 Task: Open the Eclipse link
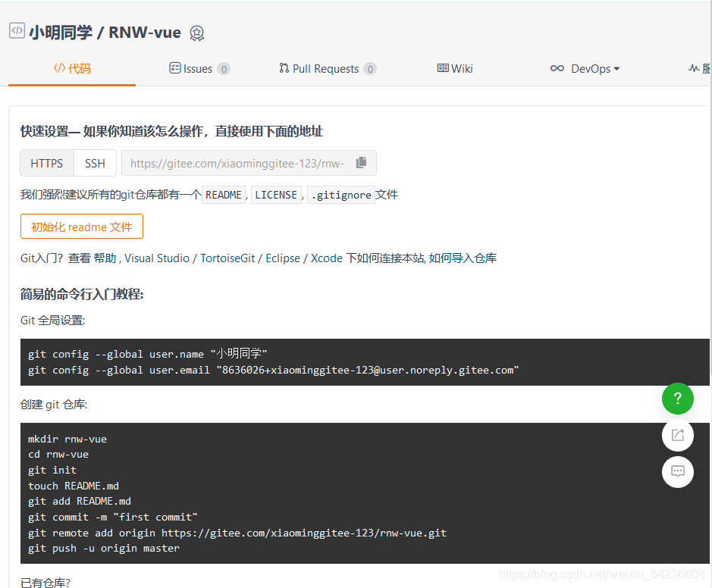coord(283,258)
